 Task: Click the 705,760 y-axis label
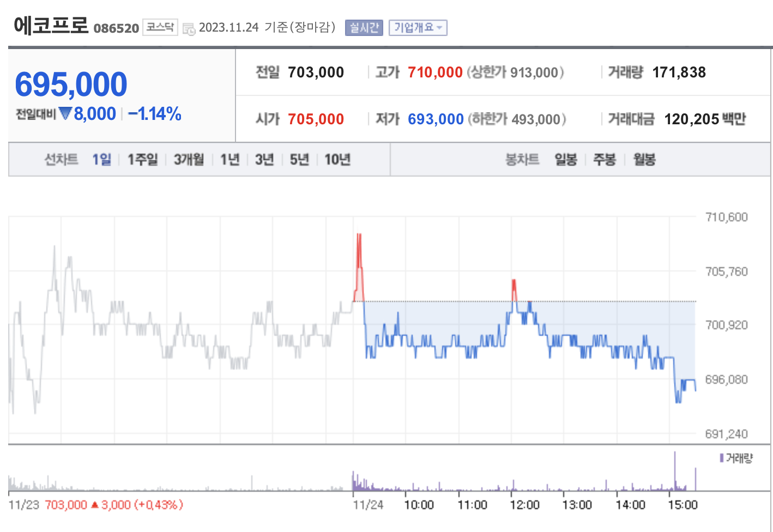point(726,271)
